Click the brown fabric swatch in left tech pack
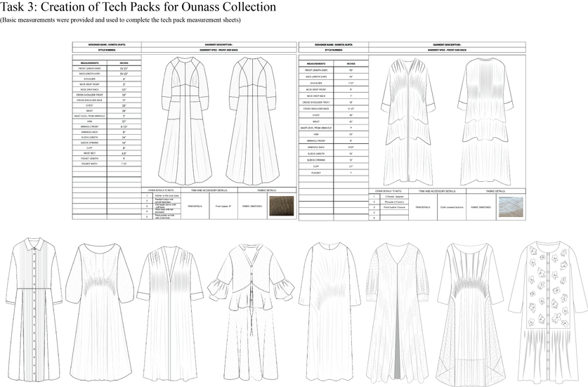The image size is (588, 387). (x=281, y=206)
